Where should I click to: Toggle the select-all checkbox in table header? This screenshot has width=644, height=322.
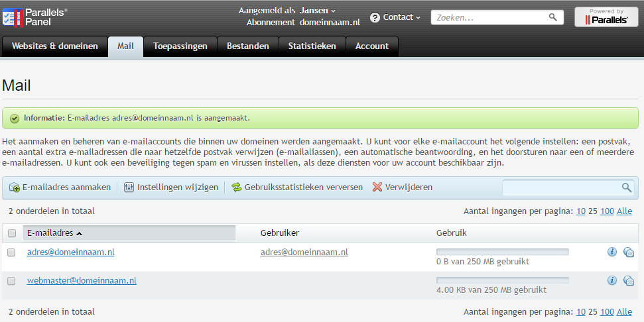(x=11, y=233)
